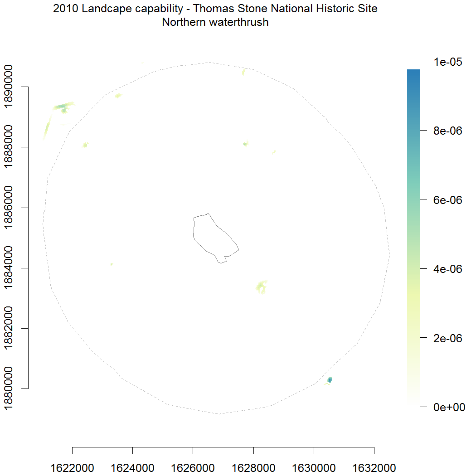The image size is (476, 476).
Task: Click the y-axis label 1884000
Action: click(x=8, y=268)
